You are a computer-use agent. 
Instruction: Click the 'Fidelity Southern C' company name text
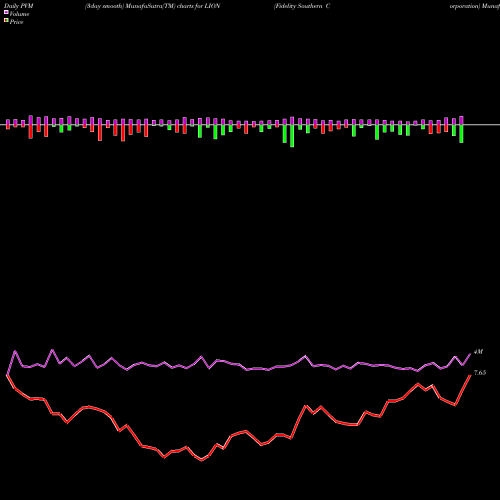(302, 6)
